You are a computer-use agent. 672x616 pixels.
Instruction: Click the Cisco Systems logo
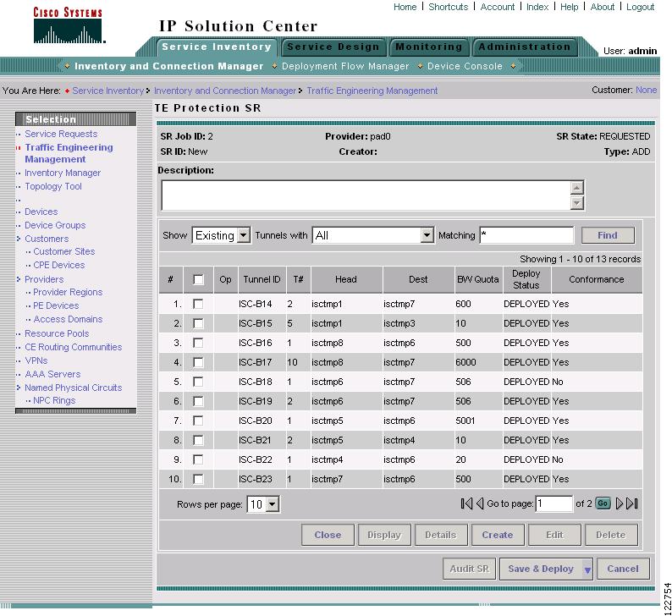click(x=69, y=25)
